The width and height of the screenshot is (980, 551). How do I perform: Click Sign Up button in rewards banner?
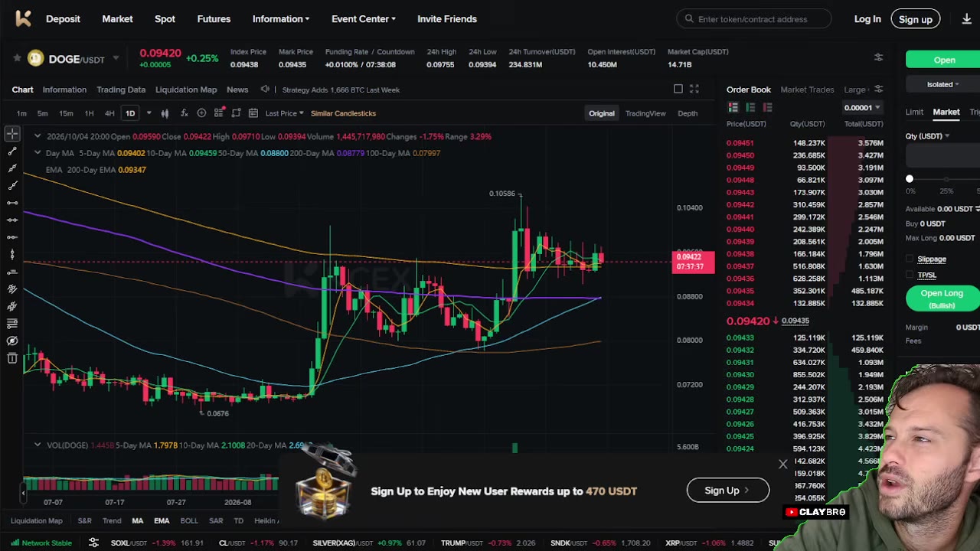728,491
